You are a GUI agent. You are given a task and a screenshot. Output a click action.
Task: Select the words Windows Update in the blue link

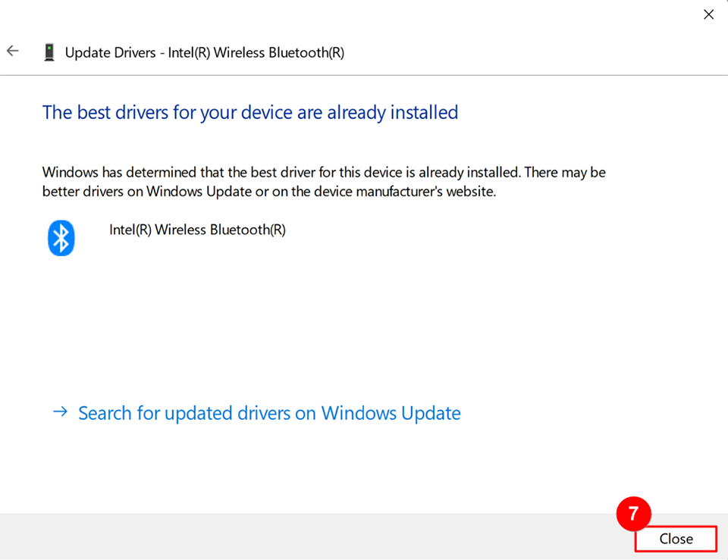pyautogui.click(x=391, y=413)
